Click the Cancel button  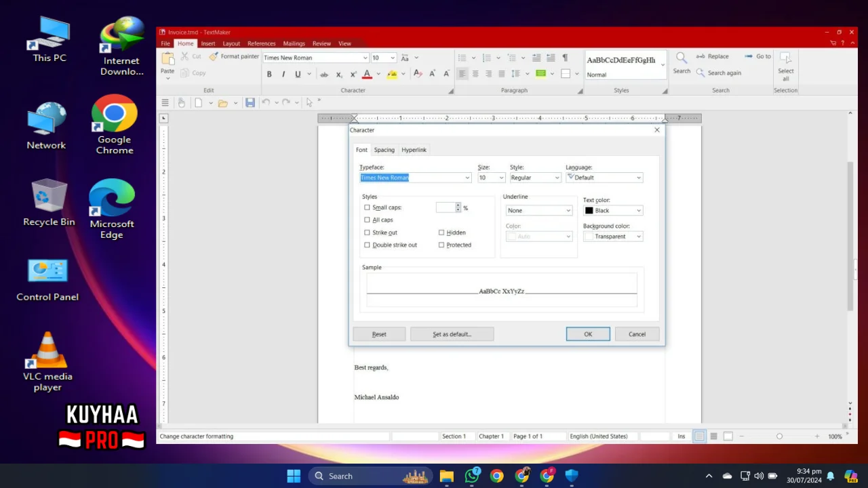(637, 334)
